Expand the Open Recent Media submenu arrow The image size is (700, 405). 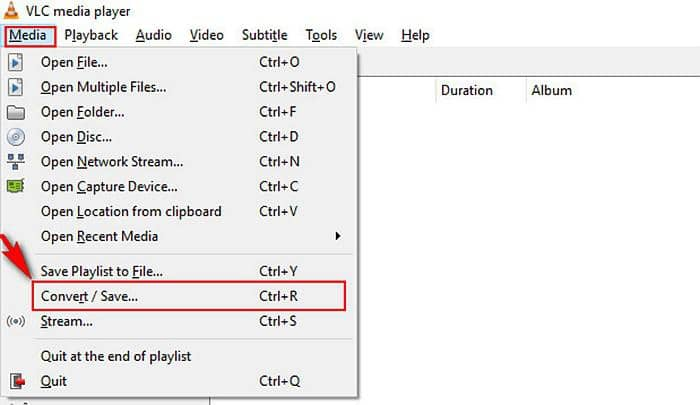coord(338,236)
